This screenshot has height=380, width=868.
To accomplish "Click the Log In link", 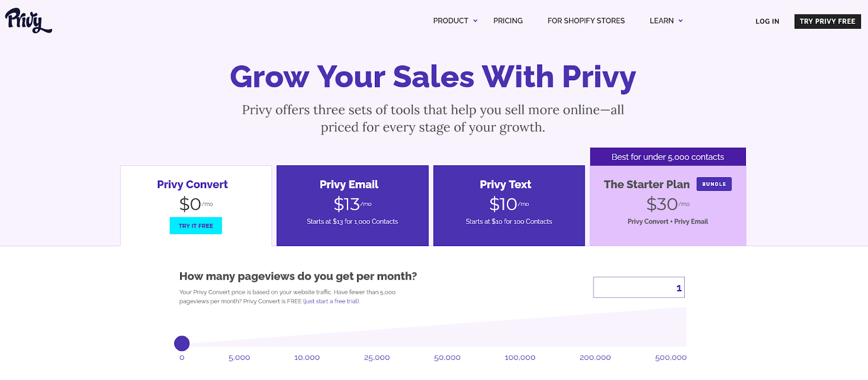I will [x=767, y=21].
